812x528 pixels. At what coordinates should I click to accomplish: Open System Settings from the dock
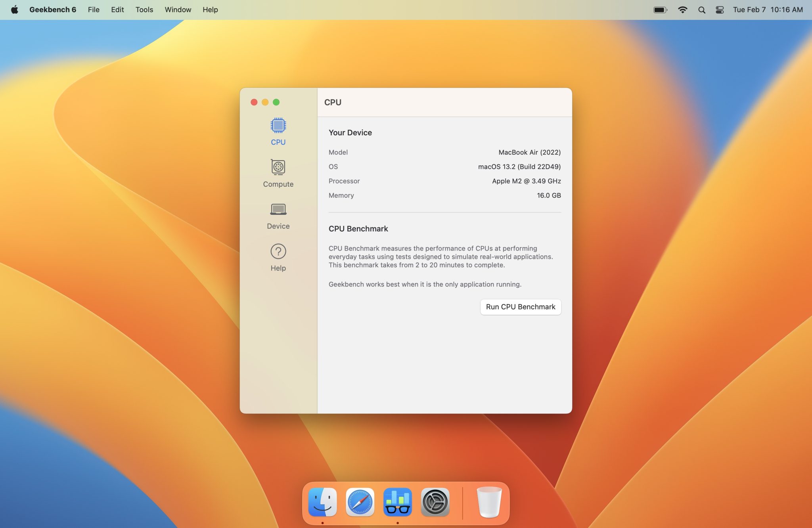pos(435,502)
